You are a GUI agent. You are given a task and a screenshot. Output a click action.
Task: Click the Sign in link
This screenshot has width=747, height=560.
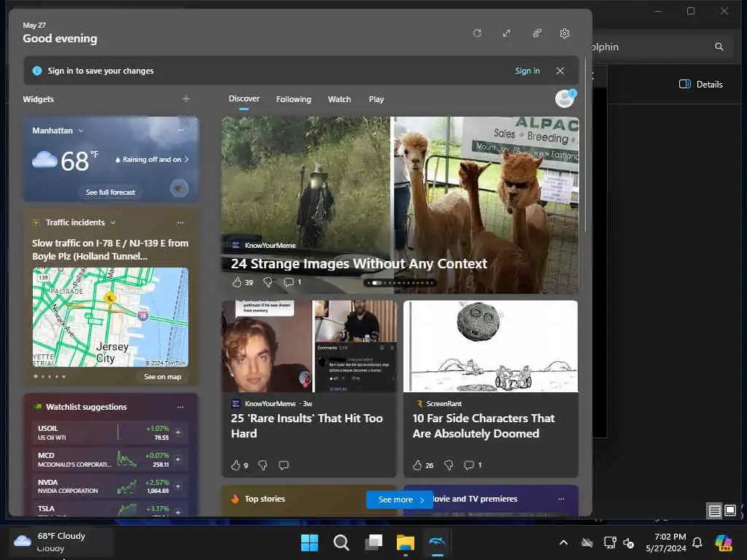pos(527,71)
